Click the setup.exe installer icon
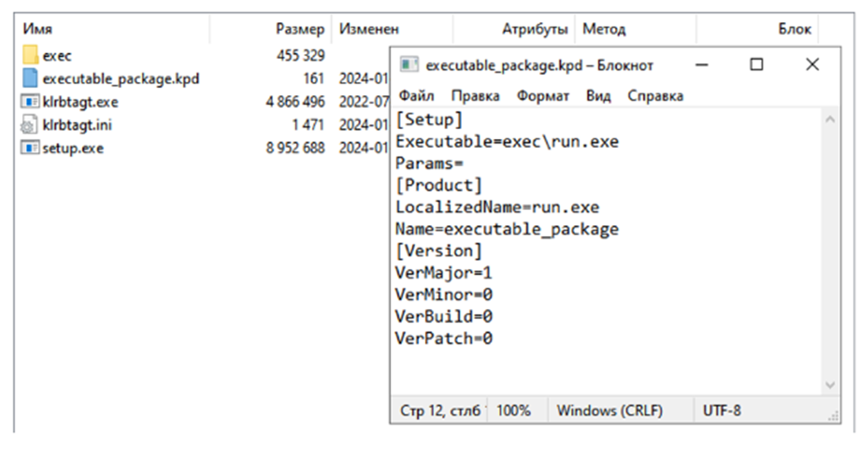This screenshot has height=454, width=868. tap(29, 149)
